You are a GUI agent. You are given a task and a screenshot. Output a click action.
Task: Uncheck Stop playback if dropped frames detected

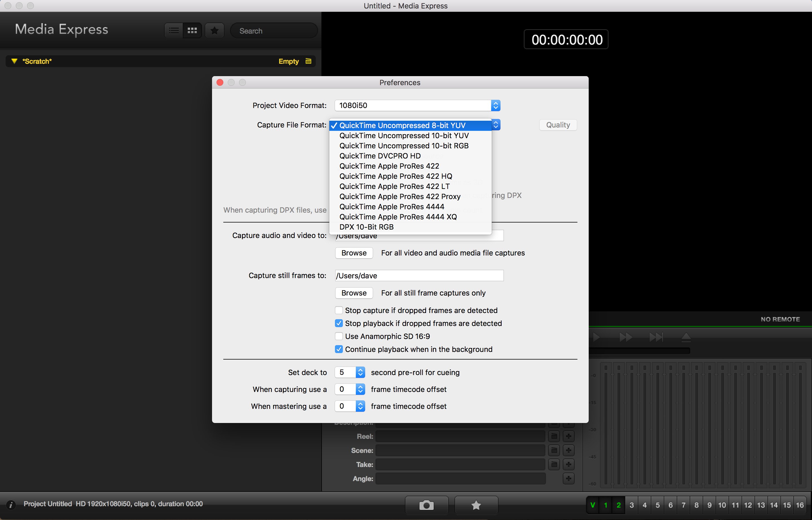[339, 323]
